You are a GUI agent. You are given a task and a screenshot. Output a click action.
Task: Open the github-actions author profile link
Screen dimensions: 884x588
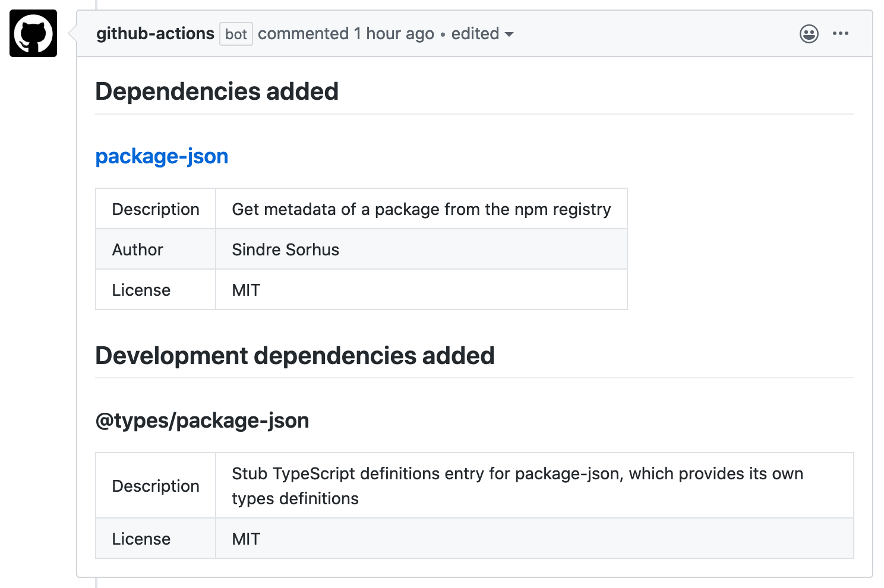coord(155,34)
